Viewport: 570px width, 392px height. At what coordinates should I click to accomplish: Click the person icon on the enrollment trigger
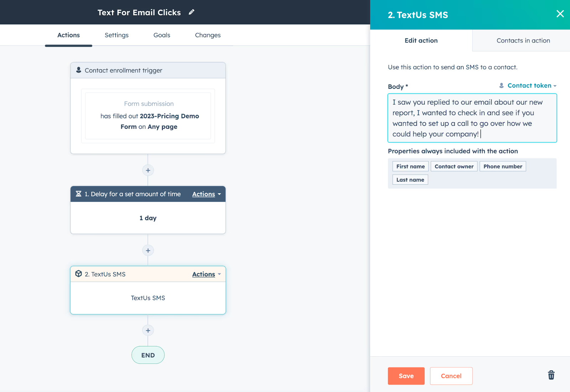[78, 70]
